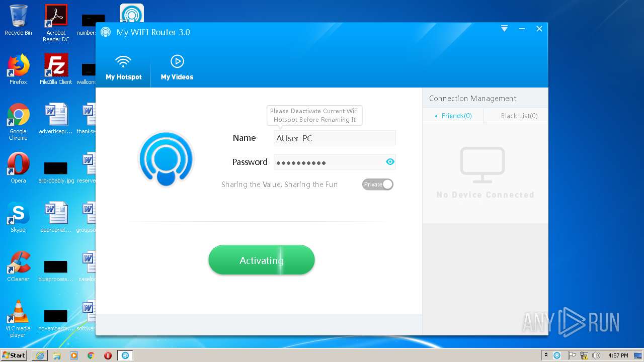Open the title bar dropdown menu arrow
Screen dimensions: 644x362
click(x=504, y=29)
